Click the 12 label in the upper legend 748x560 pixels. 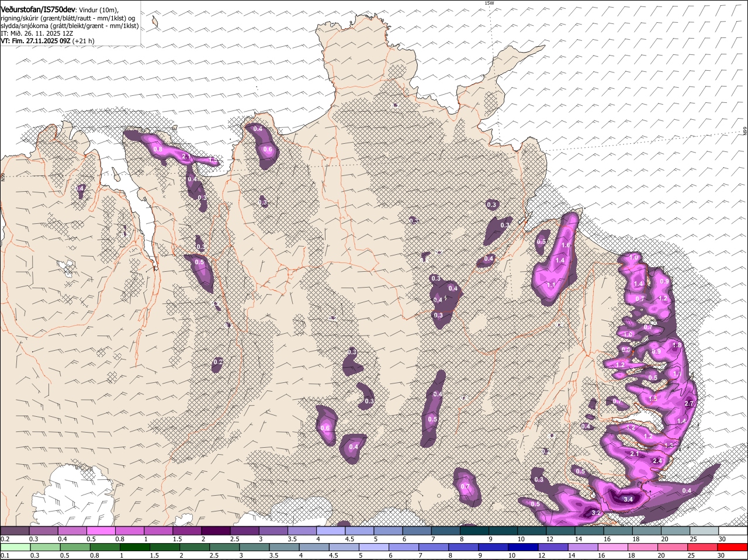[x=549, y=539]
